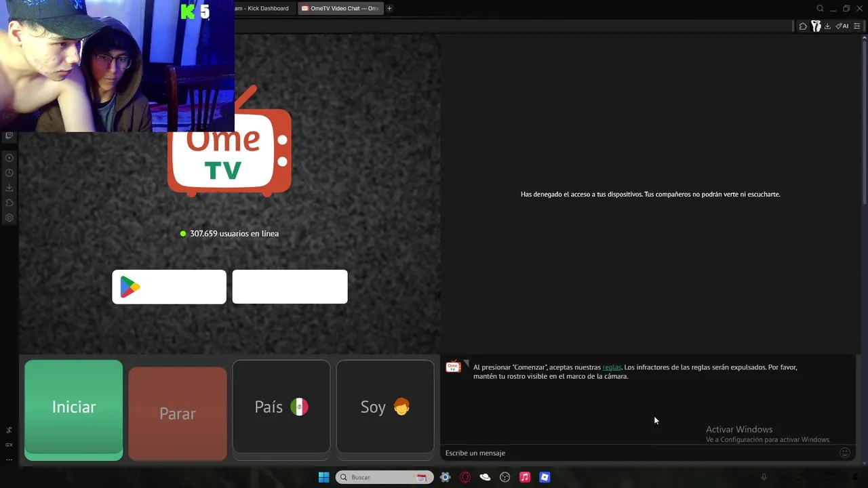
Task: Open OBS Studio from the taskbar
Action: click(505, 477)
